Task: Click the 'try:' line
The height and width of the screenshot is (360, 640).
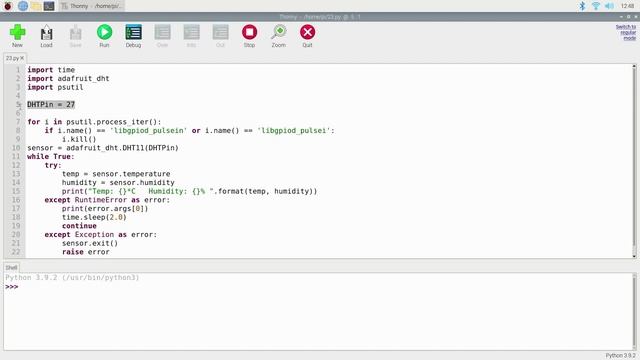Action: click(x=53, y=165)
